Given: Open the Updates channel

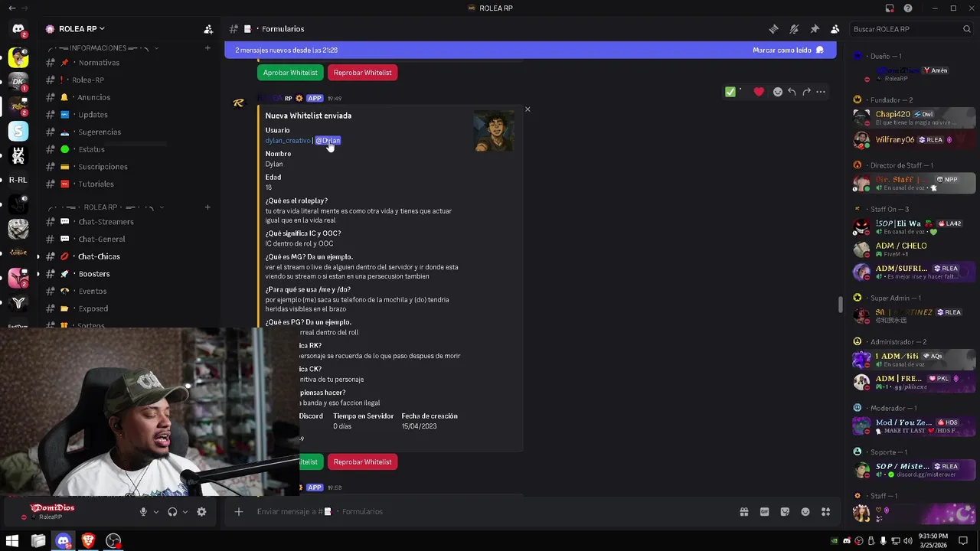Looking at the screenshot, I should click(93, 115).
